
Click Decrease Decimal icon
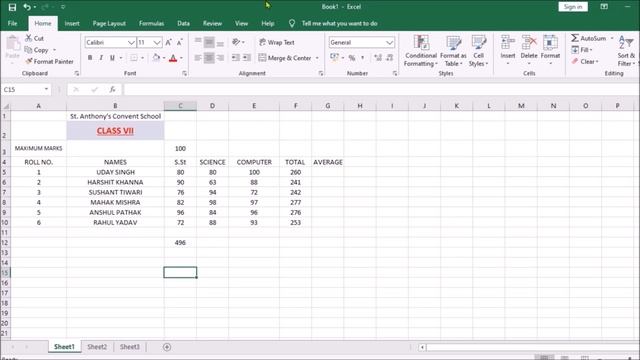(390, 58)
